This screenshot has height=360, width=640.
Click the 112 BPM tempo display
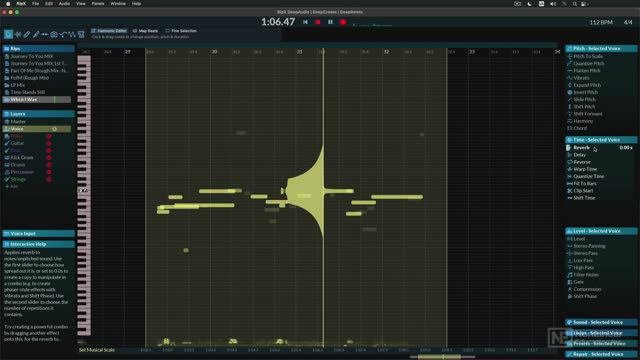click(601, 22)
